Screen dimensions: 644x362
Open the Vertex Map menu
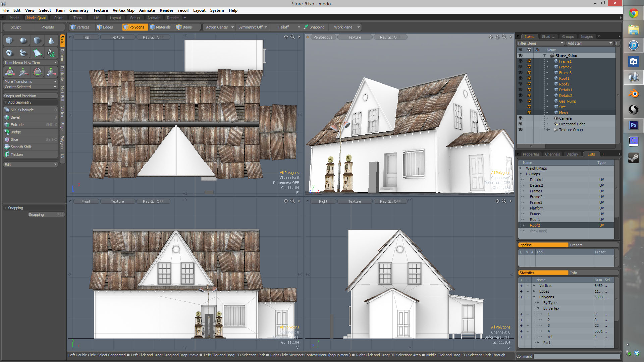pyautogui.click(x=123, y=10)
